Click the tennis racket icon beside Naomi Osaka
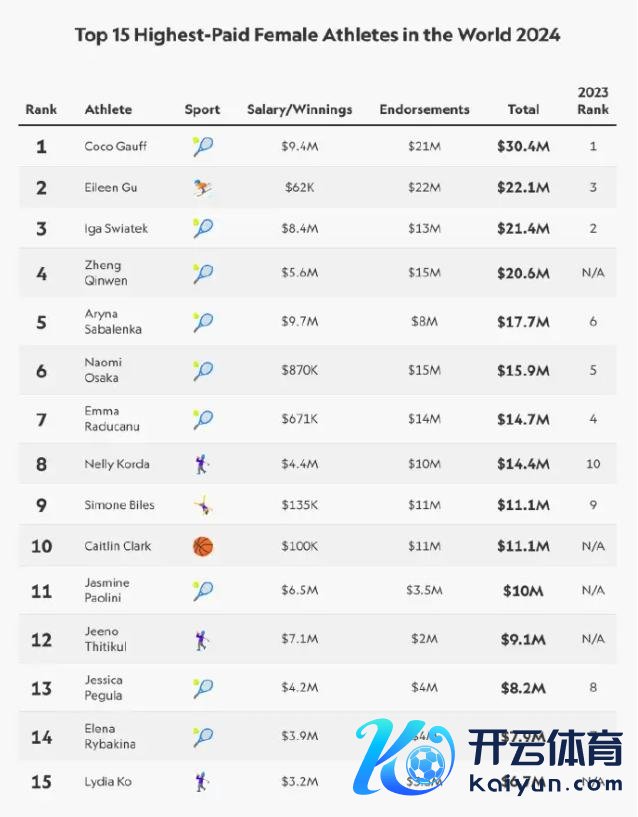Viewport: 638px width, 817px height. pyautogui.click(x=203, y=370)
